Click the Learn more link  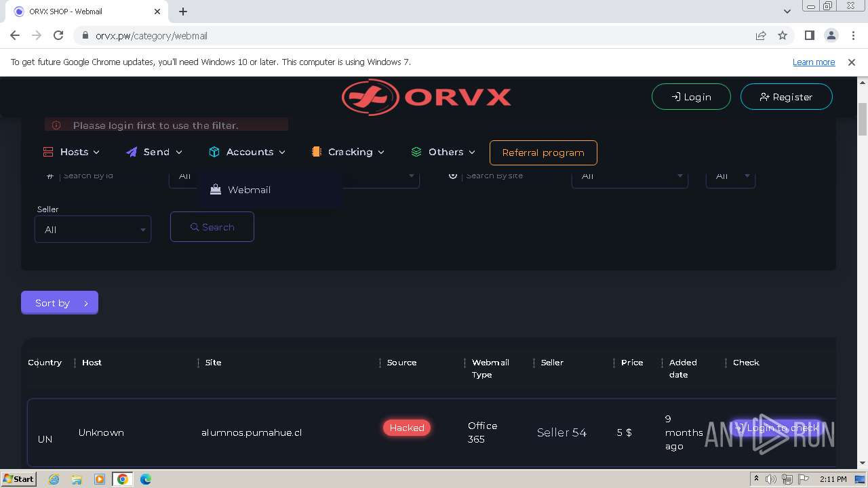click(814, 62)
